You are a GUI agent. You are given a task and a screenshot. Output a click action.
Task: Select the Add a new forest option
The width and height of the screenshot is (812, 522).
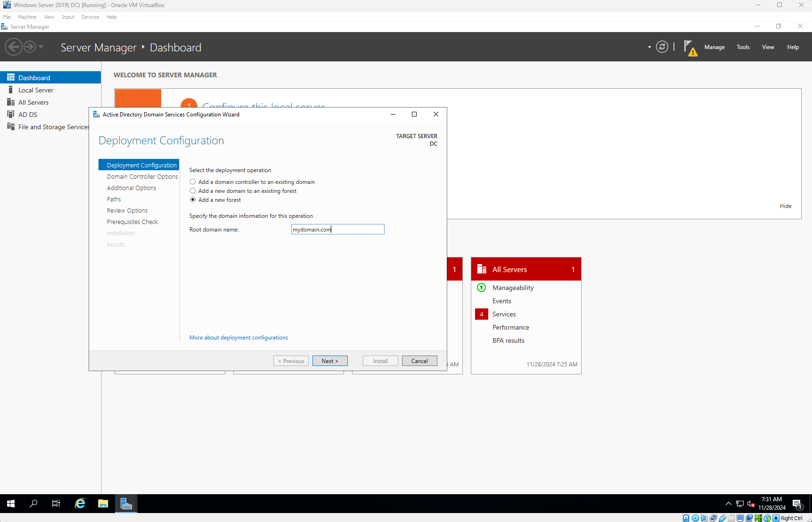point(215,200)
